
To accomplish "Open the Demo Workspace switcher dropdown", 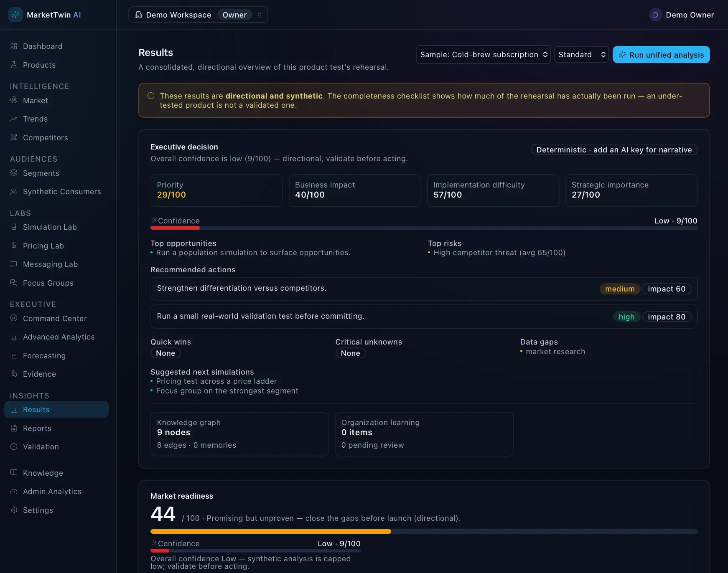I will point(198,15).
